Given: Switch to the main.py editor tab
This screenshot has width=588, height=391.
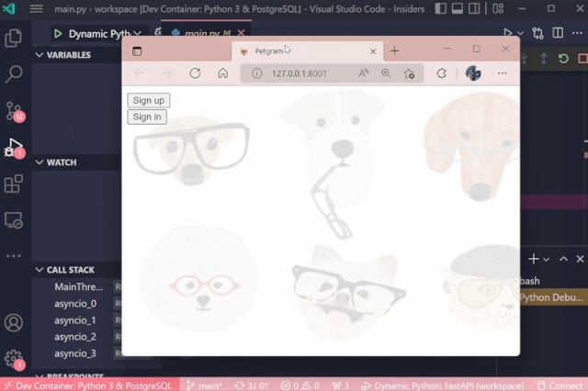Looking at the screenshot, I should click(x=207, y=33).
